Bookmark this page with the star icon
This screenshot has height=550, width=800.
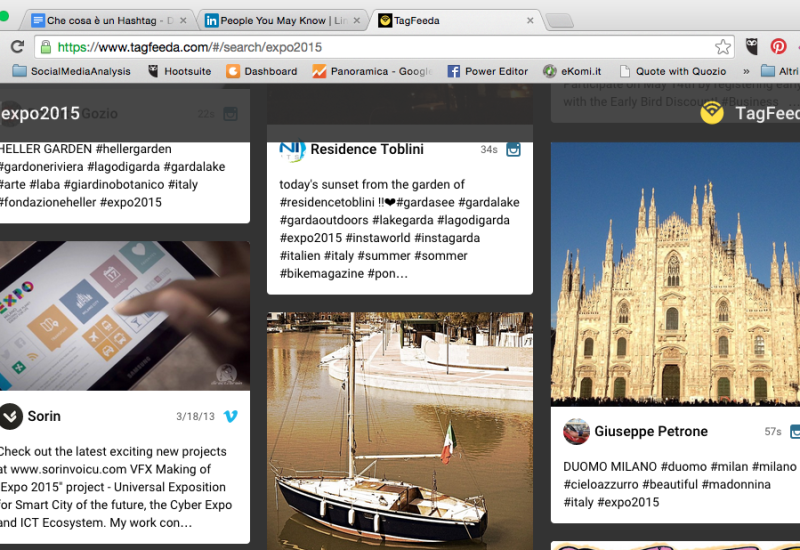[x=722, y=47]
